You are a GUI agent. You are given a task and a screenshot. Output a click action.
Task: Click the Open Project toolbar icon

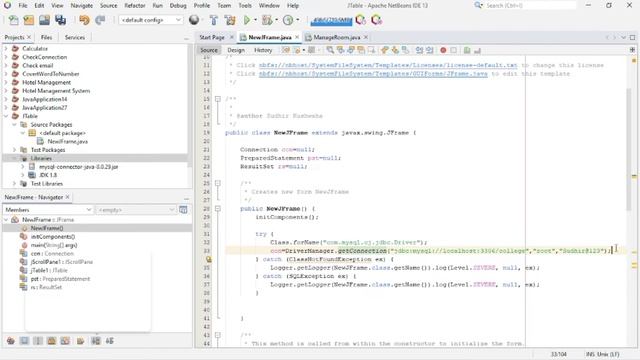(x=44, y=20)
